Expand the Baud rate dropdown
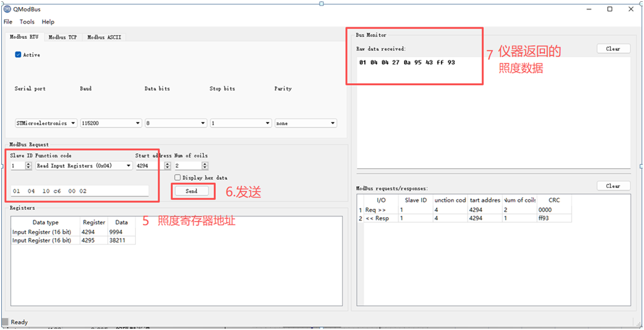 111,123
